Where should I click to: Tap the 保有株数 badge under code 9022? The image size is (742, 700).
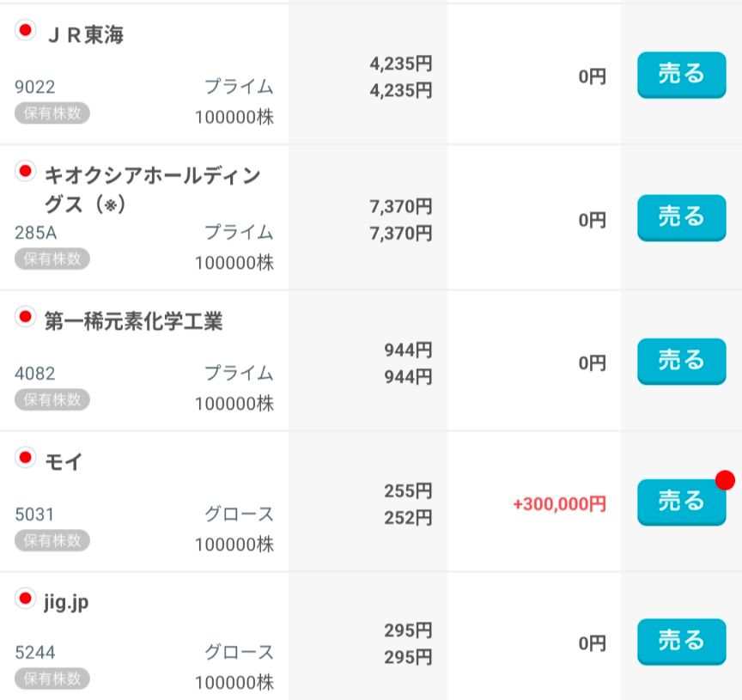point(52,113)
